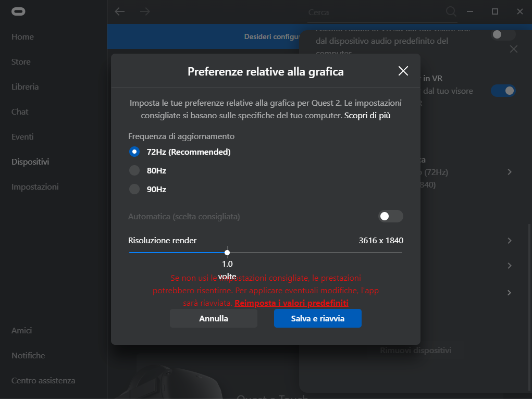Image resolution: width=532 pixels, height=399 pixels.
Task: Open the Store section in sidebar
Action: tap(21, 62)
